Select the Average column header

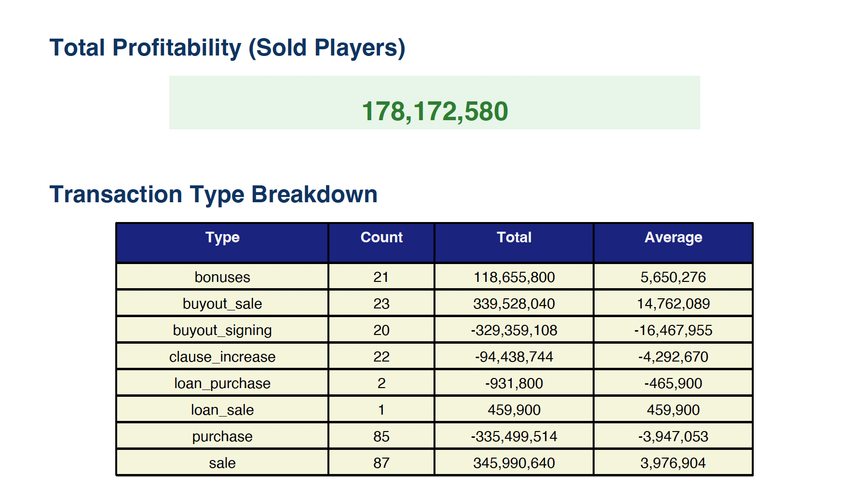tap(673, 237)
